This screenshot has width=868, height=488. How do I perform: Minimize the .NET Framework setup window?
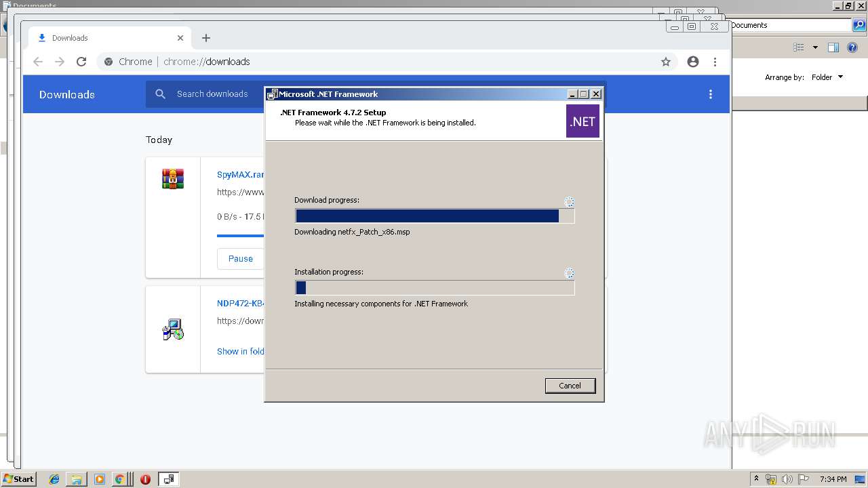(572, 94)
